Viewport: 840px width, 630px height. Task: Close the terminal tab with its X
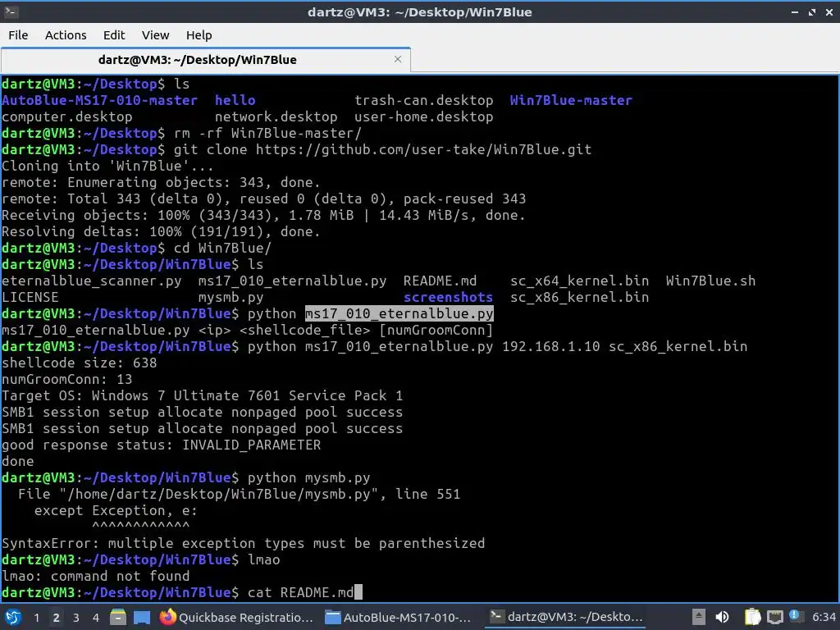pos(398,59)
